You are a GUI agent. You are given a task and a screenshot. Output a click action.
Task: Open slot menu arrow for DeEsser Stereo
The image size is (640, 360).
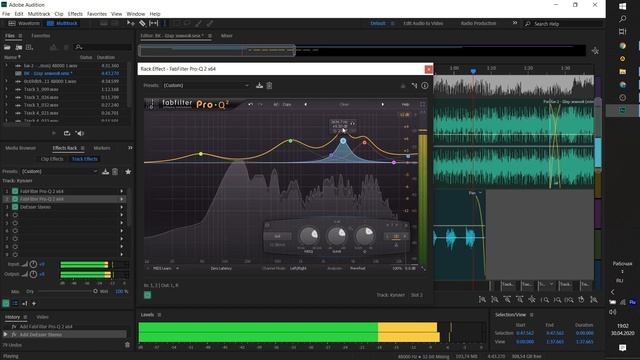pyautogui.click(x=122, y=207)
